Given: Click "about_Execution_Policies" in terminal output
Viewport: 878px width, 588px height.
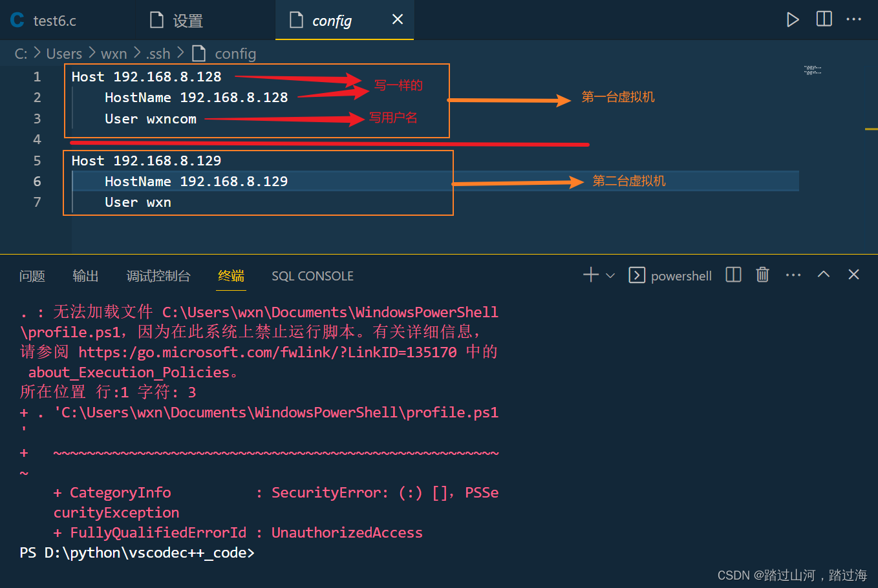Looking at the screenshot, I should click(x=129, y=373).
